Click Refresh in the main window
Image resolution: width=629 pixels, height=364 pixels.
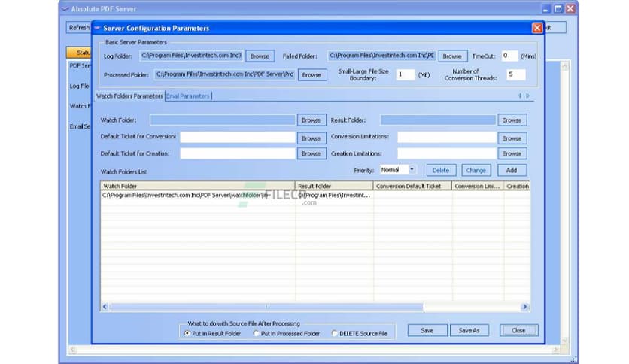click(79, 28)
